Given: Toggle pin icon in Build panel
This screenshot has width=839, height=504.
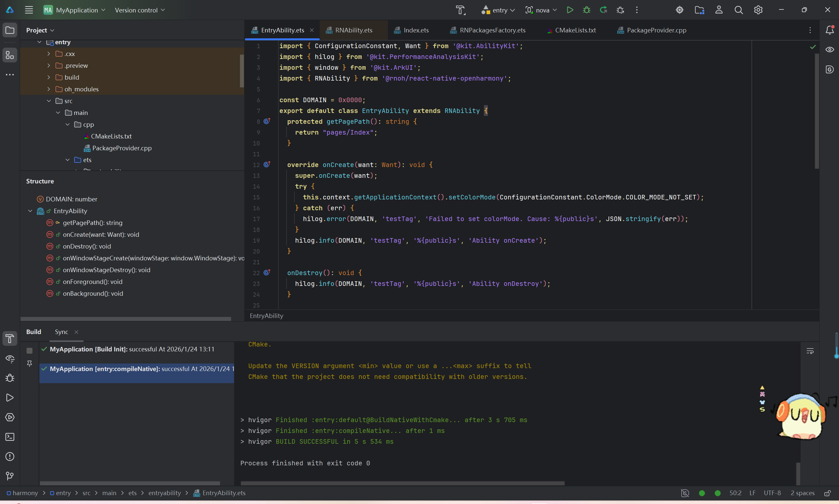Looking at the screenshot, I should (x=30, y=364).
